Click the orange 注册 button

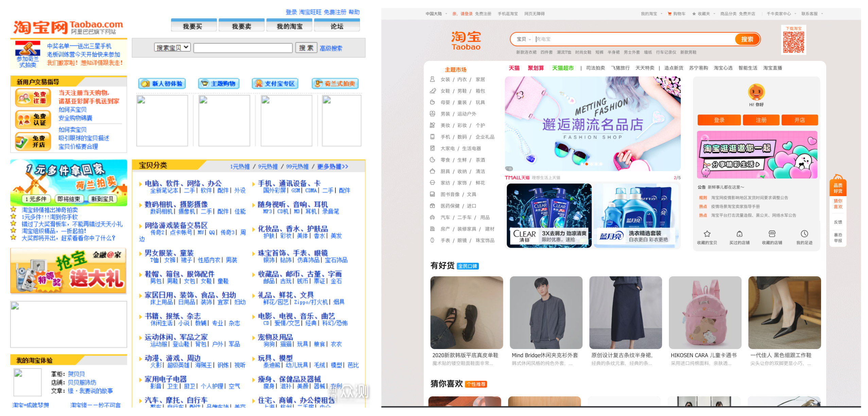click(761, 120)
